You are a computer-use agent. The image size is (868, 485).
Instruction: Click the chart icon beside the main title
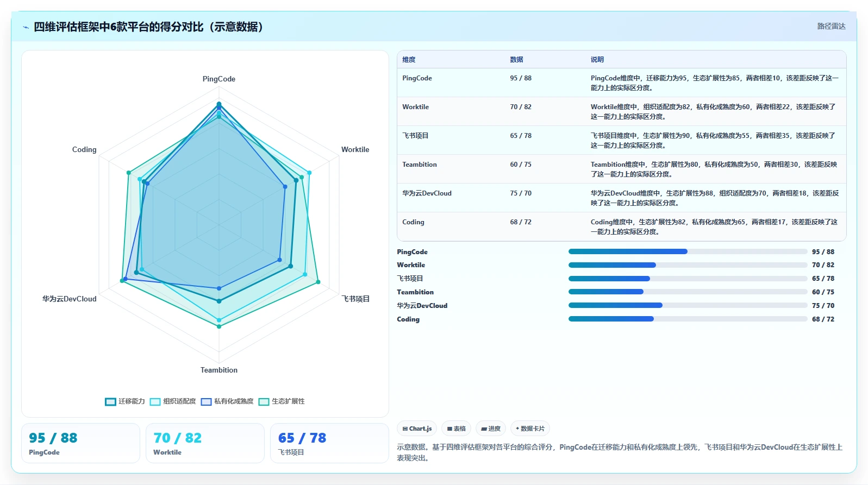click(x=26, y=27)
